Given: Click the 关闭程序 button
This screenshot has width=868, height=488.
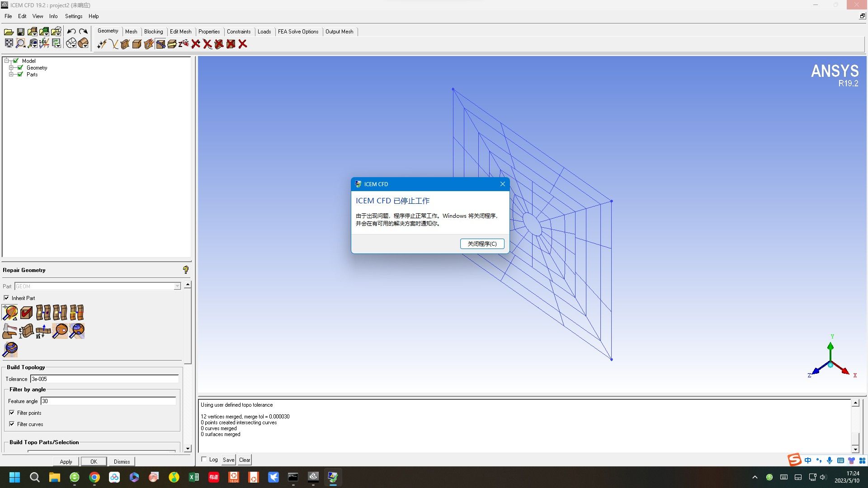Looking at the screenshot, I should point(482,244).
